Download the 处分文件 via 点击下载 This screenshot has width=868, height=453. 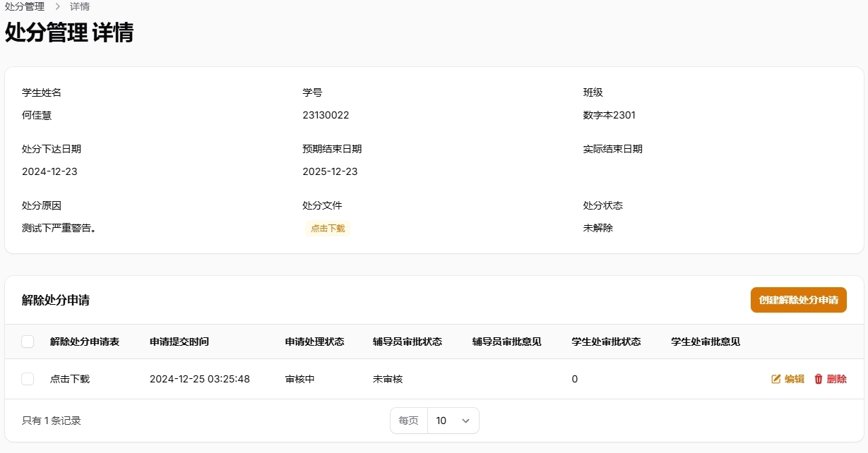click(x=327, y=228)
